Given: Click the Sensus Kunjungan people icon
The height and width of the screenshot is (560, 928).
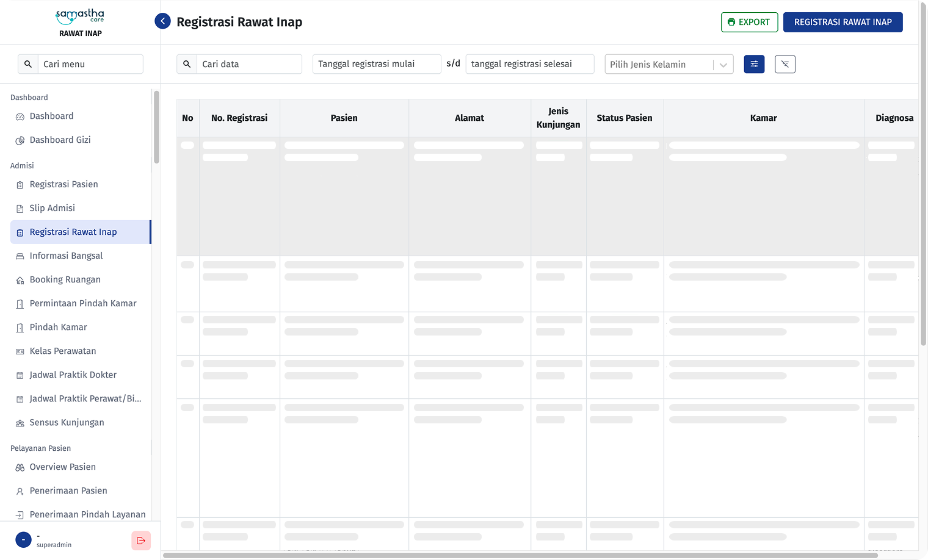Looking at the screenshot, I should [20, 423].
